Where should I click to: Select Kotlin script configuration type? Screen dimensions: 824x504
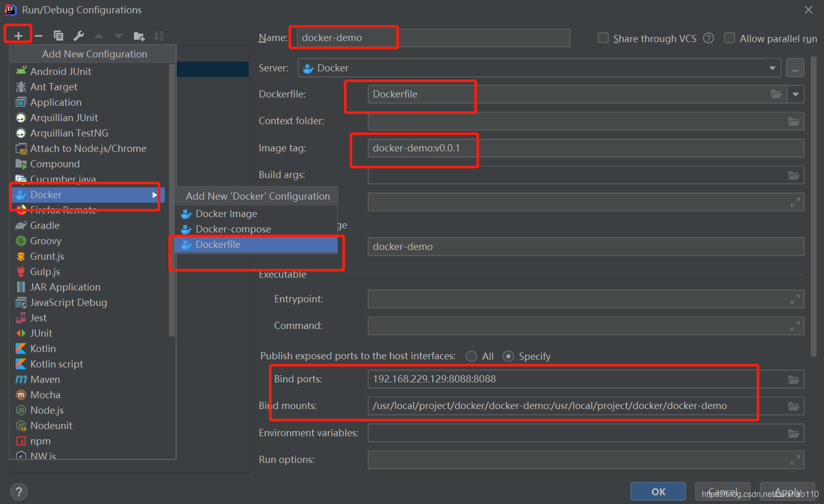90,364
